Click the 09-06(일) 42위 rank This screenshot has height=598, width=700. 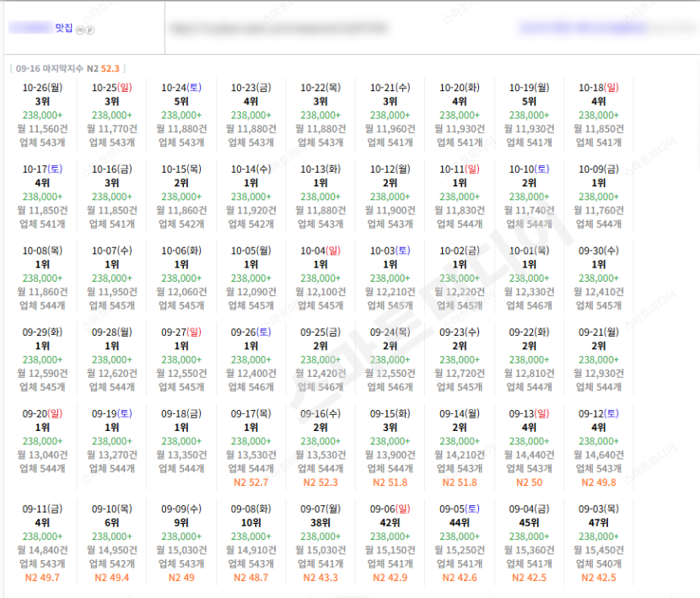pyautogui.click(x=390, y=523)
